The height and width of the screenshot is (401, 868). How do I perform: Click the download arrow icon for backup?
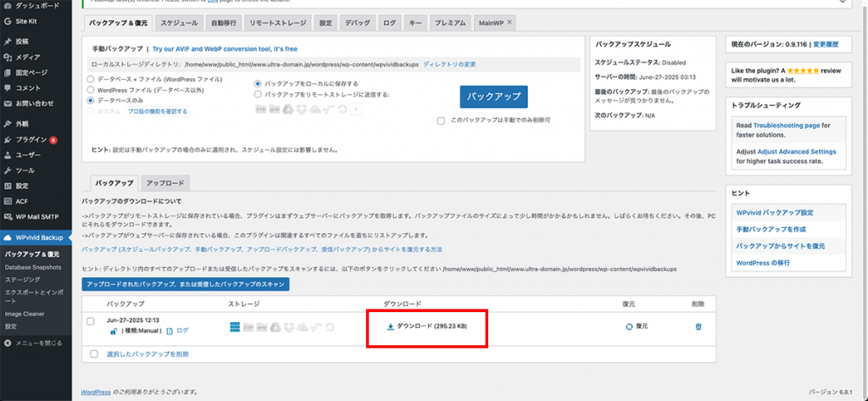tap(390, 326)
